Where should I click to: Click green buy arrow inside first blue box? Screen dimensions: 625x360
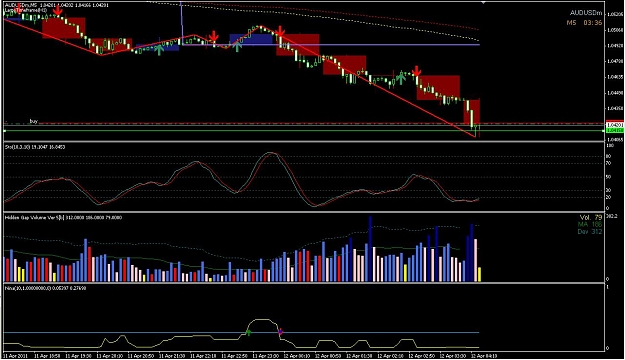[x=159, y=49]
